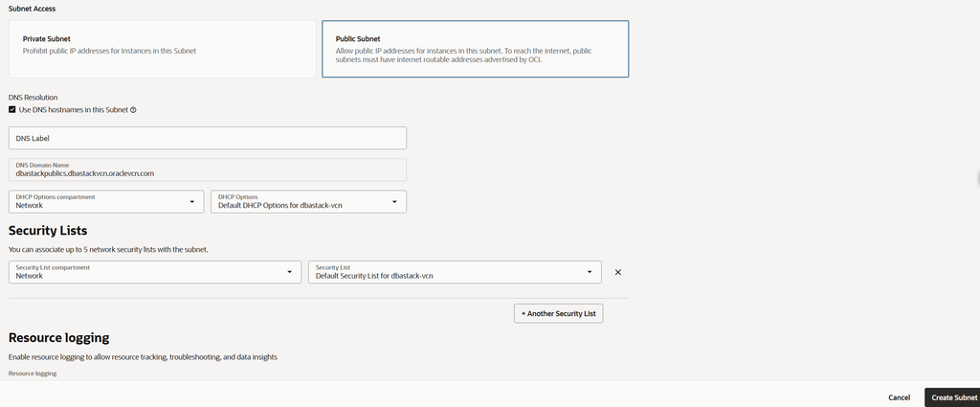Click the DNS Domain Name field
The width and height of the screenshot is (980, 407).
pos(208,170)
